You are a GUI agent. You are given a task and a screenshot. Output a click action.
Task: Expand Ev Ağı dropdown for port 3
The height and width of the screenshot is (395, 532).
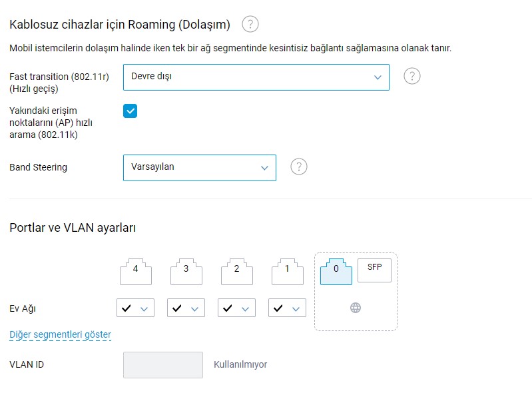(186, 308)
